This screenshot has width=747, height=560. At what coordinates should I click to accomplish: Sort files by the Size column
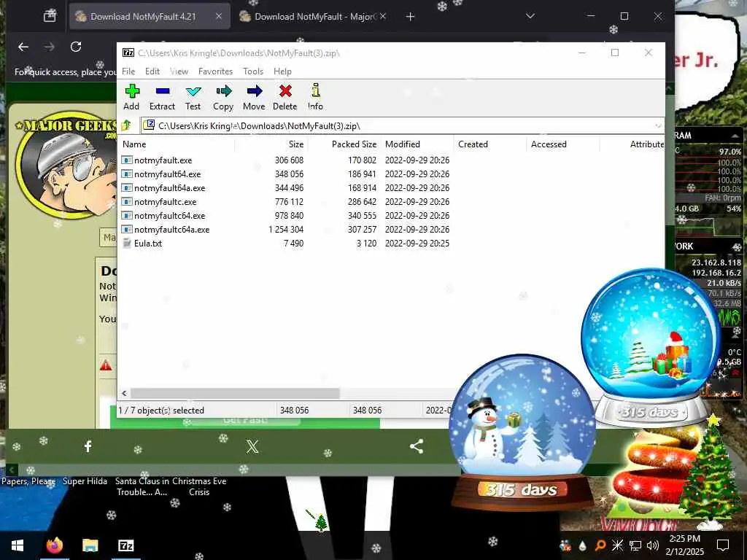pos(271,144)
